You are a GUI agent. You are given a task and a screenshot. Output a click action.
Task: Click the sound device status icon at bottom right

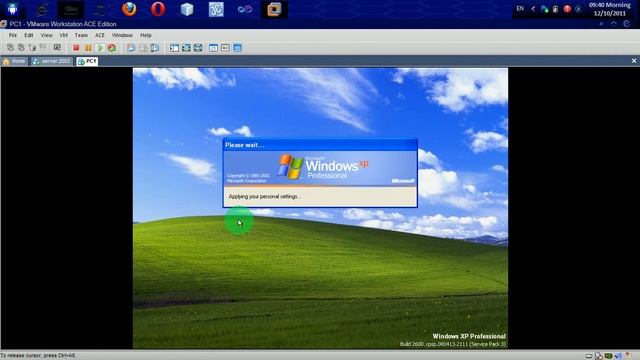(618, 356)
